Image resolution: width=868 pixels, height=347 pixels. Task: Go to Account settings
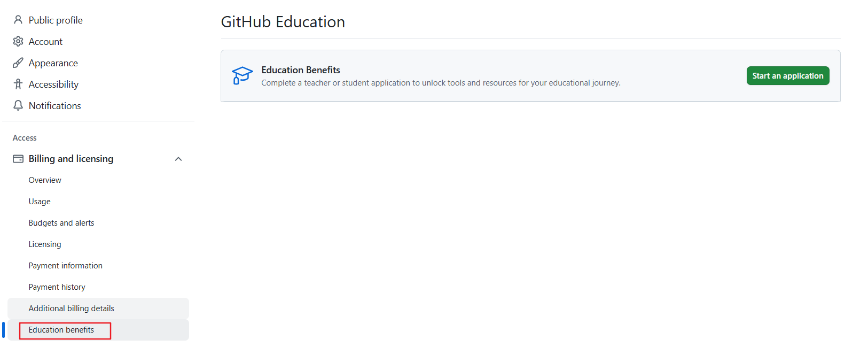45,42
